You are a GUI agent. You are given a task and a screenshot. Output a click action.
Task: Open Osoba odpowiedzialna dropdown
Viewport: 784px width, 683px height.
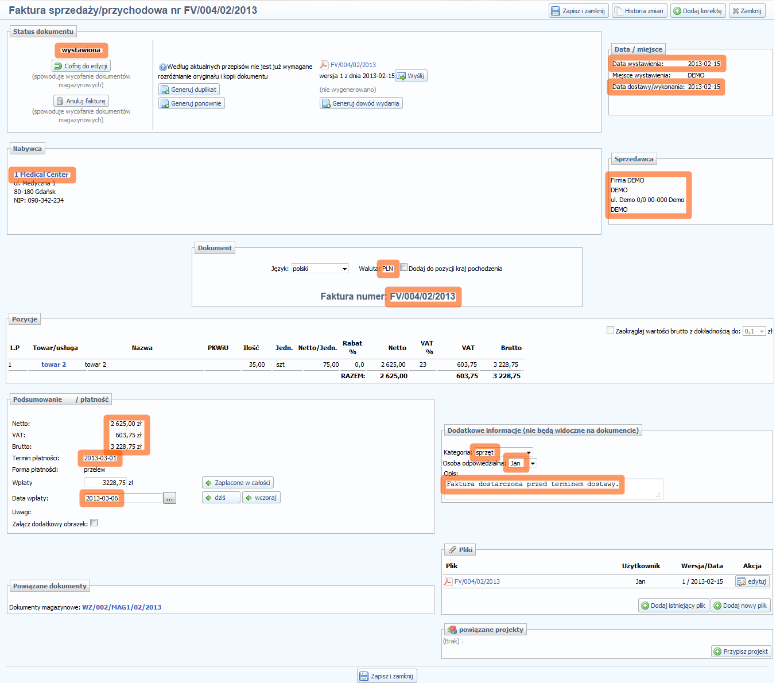(533, 463)
